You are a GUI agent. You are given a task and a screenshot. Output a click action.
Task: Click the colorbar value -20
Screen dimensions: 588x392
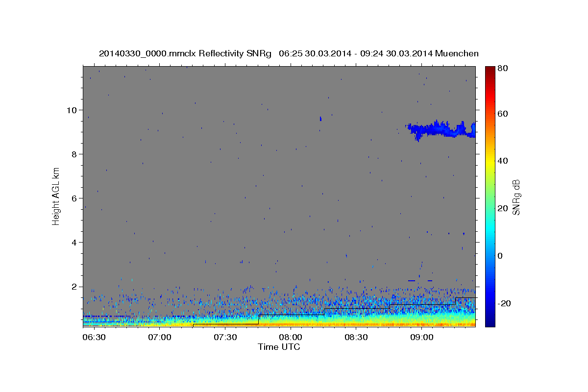click(x=504, y=303)
